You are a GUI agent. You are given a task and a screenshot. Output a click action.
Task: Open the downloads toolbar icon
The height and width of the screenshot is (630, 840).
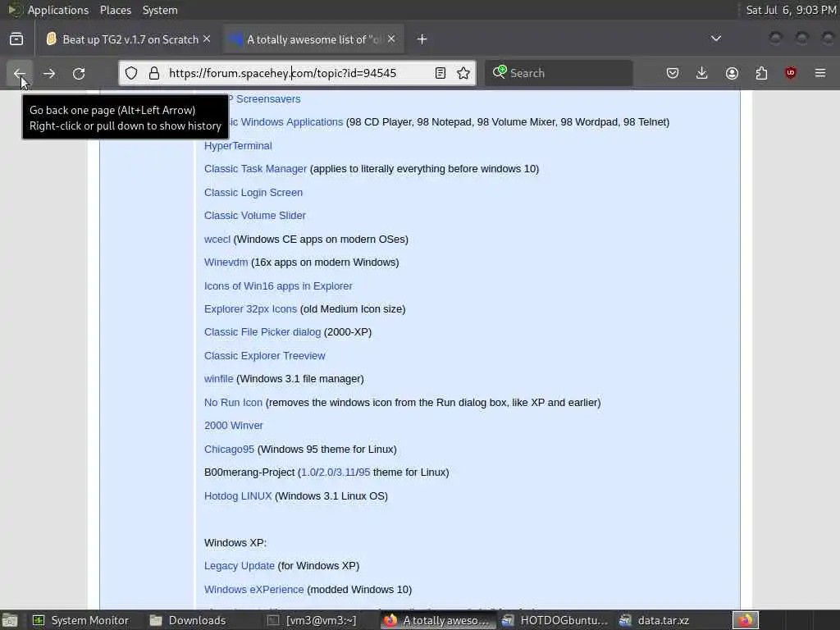pyautogui.click(x=702, y=73)
